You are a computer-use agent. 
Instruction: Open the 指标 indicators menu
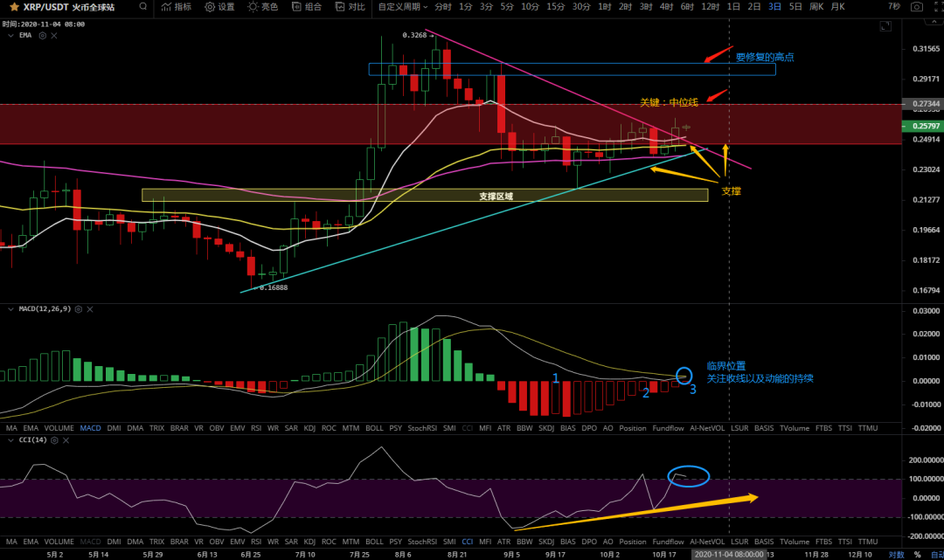point(176,7)
